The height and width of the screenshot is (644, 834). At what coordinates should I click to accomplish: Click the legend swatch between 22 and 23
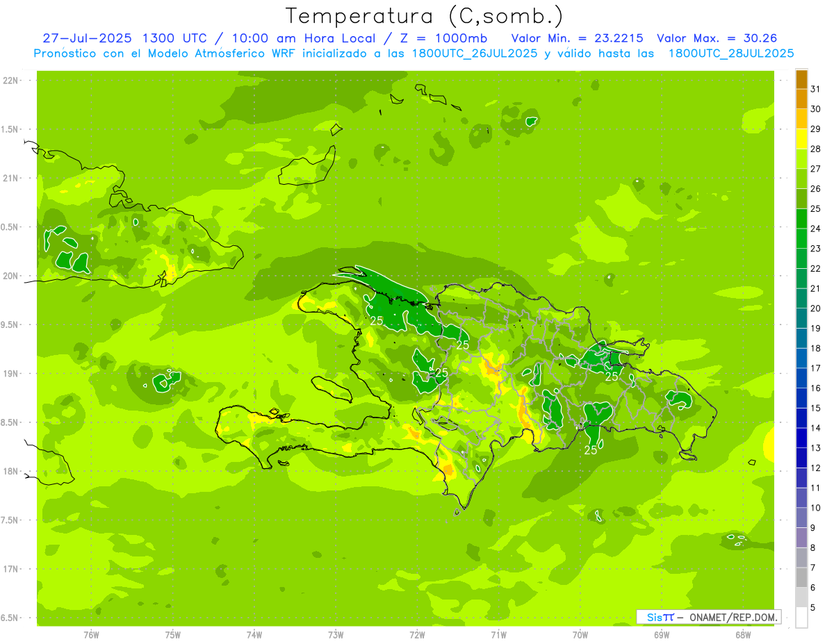coord(801,258)
